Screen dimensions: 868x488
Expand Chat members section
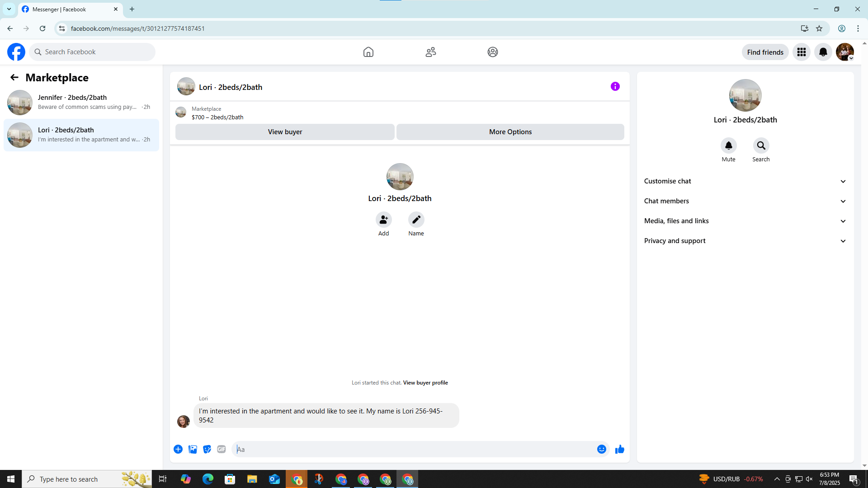click(745, 201)
